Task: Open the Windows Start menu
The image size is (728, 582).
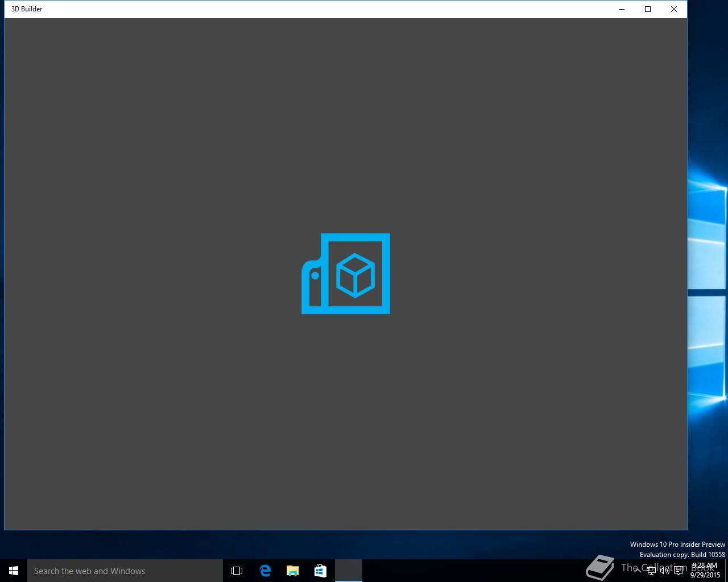Action: tap(14, 571)
